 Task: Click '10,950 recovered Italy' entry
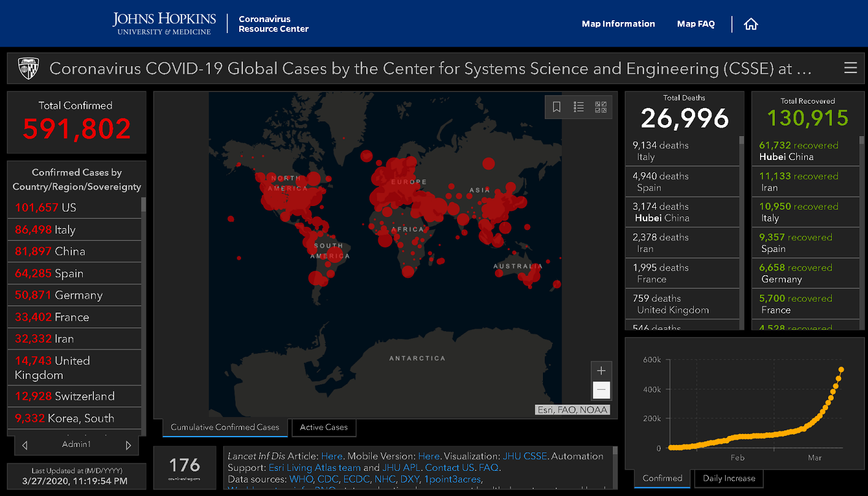point(805,212)
